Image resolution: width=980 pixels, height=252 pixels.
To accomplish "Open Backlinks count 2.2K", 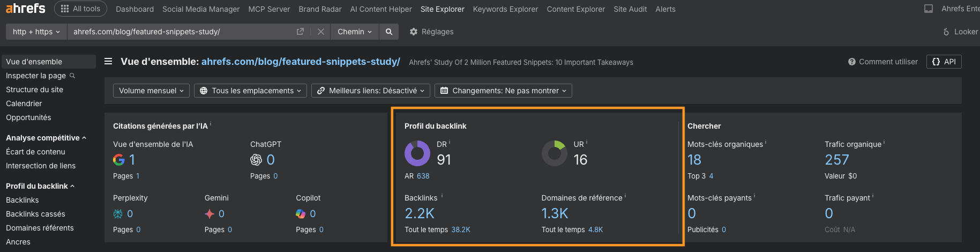I will (x=420, y=213).
